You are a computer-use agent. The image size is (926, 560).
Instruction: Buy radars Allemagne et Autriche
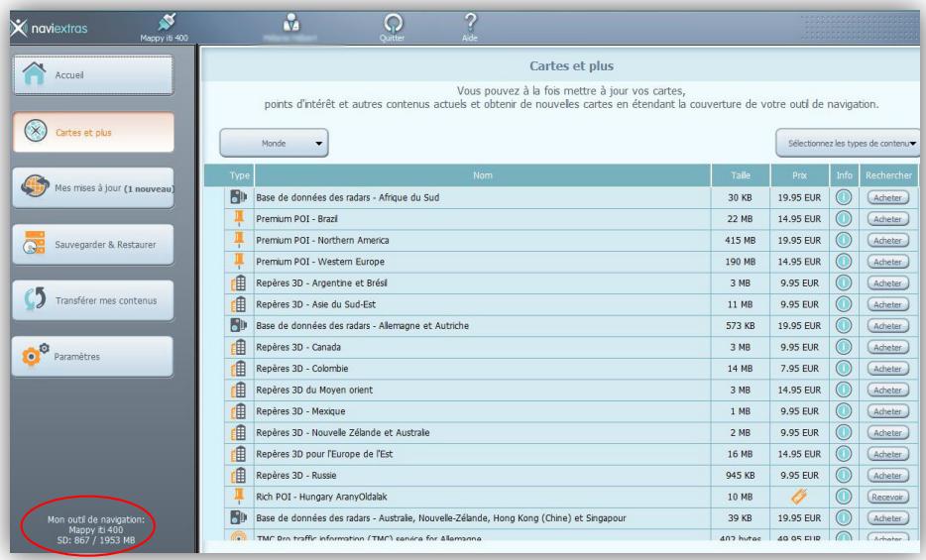[887, 326]
